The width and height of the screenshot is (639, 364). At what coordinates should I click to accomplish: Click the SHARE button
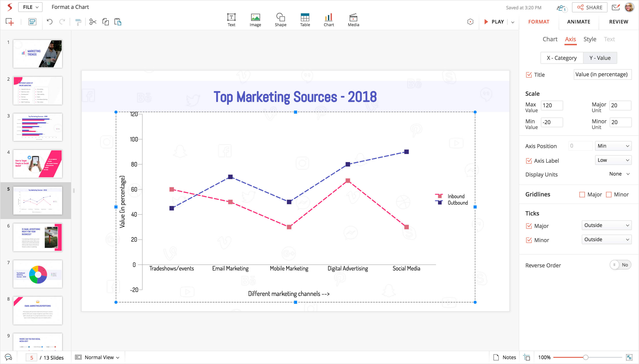pos(589,8)
